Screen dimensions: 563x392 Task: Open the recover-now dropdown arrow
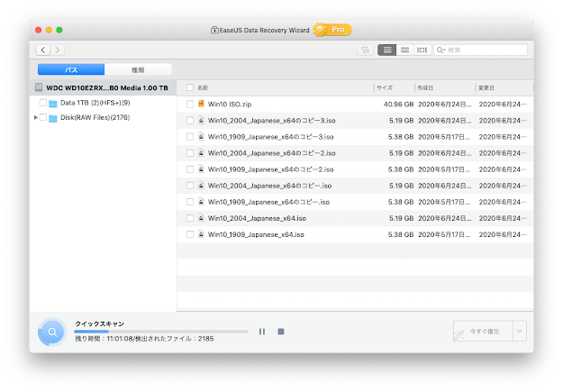520,331
